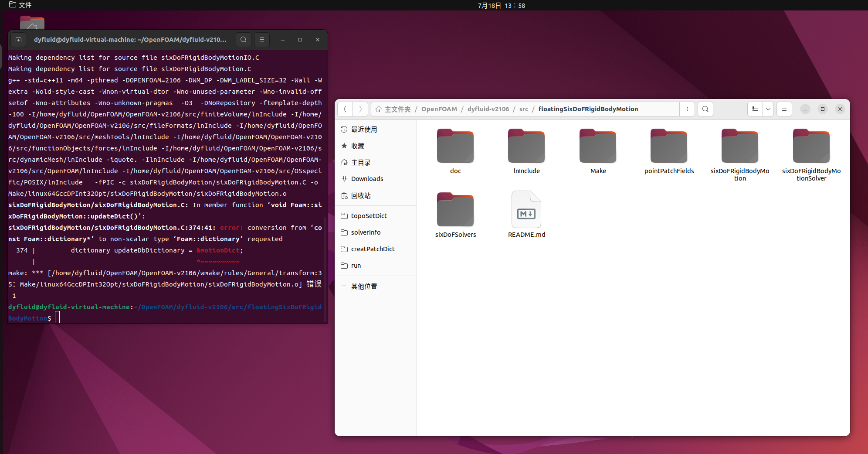The width and height of the screenshot is (868, 454).
Task: Open the sixDoFSolvers folder
Action: pos(455,215)
